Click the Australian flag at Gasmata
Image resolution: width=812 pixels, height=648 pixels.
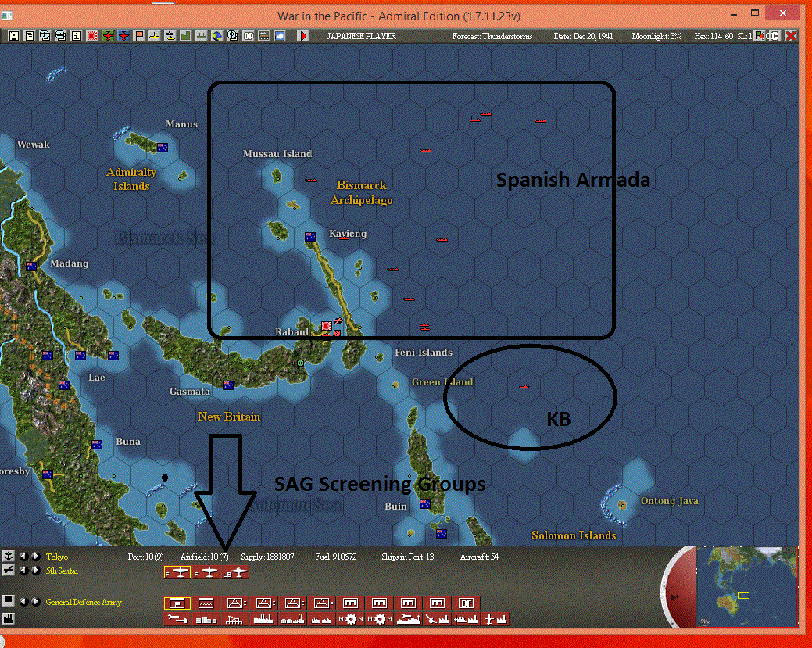[228, 385]
